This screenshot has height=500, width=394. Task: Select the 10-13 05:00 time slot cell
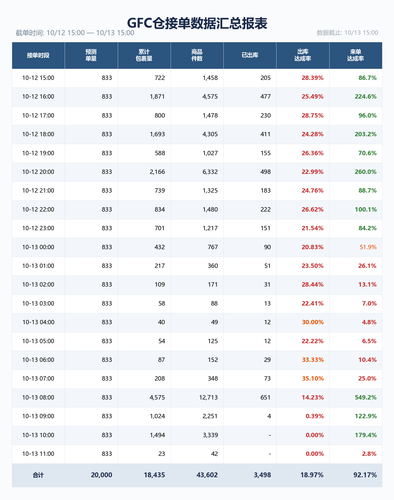pos(38,341)
